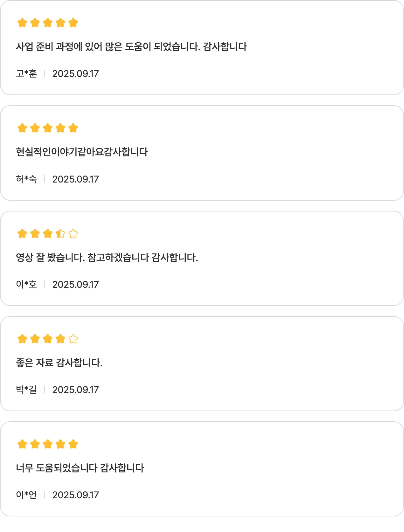Click reviewer name 고*훈
The width and height of the screenshot is (404, 532).
26,74
